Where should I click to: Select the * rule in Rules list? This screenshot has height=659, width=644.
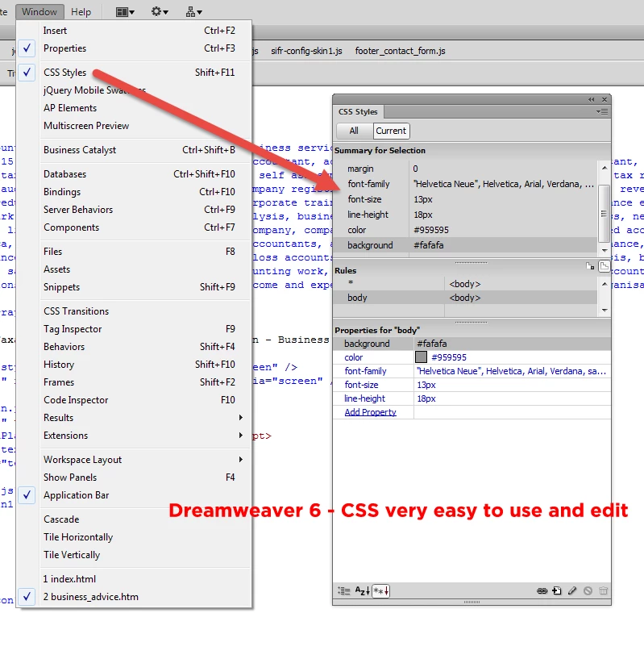click(465, 284)
